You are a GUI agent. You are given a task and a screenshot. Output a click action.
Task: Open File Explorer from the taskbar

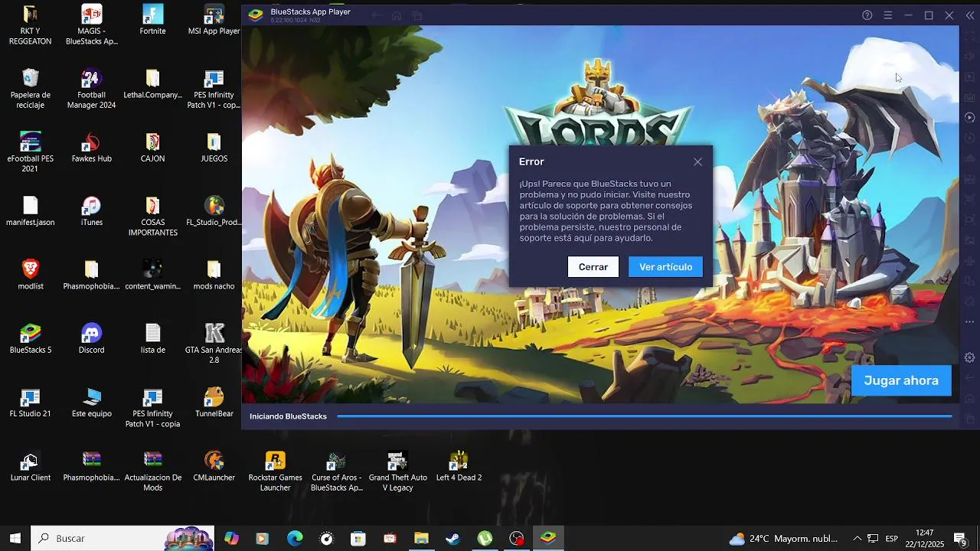[421, 538]
